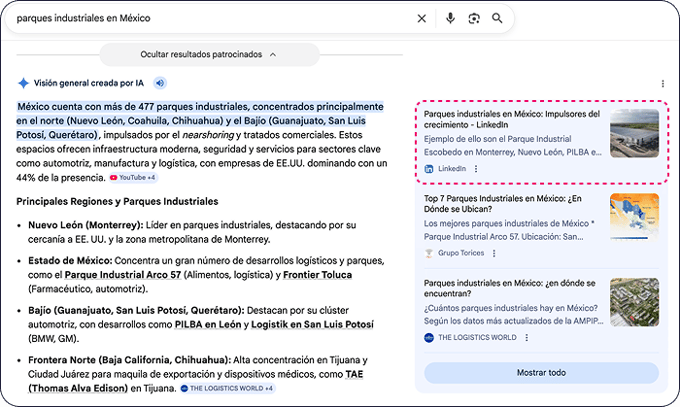680x407 pixels.
Task: Open link Top 7 Parques Industriales en México
Action: pos(503,204)
